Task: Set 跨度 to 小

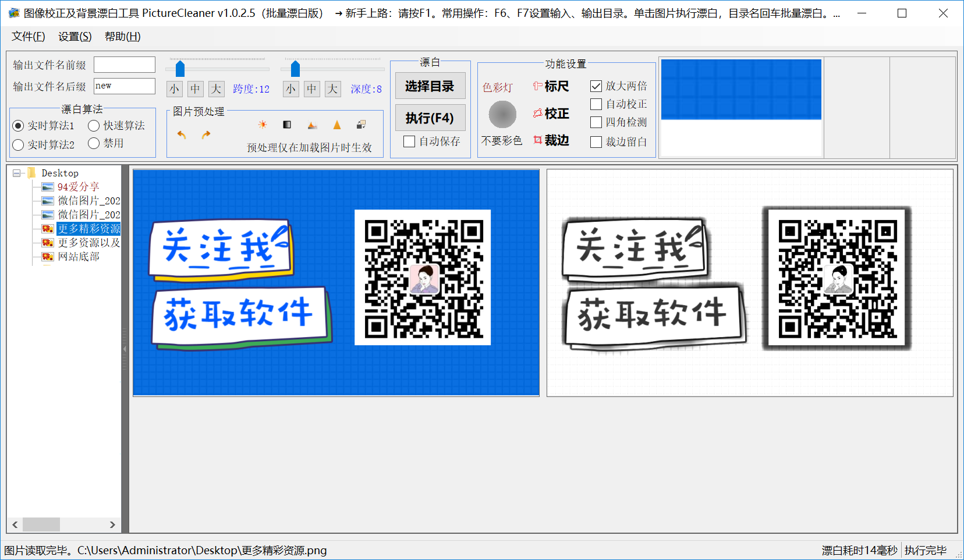Action: click(174, 89)
